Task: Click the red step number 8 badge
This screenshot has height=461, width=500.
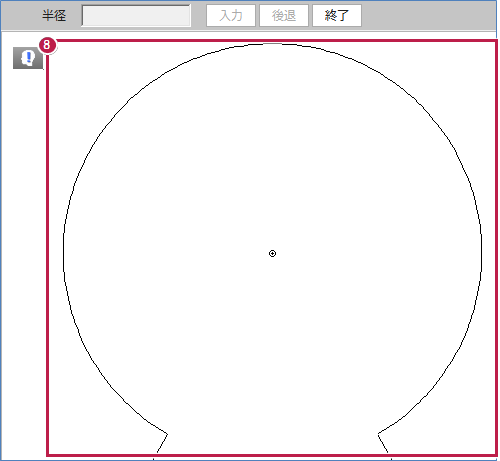Action: (47, 45)
